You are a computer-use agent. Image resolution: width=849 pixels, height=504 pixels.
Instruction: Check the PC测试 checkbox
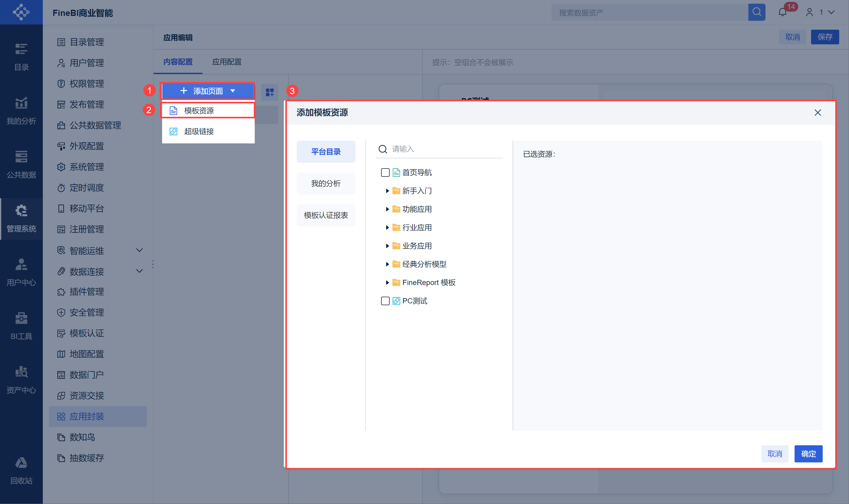385,301
